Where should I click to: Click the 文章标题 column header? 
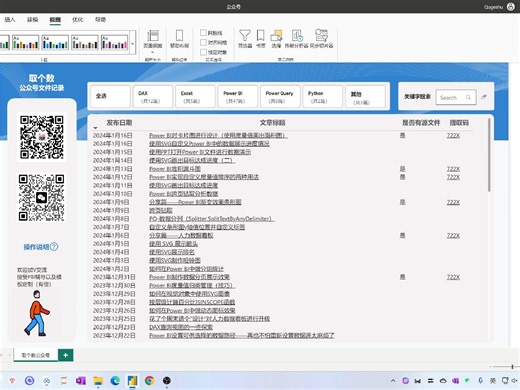(272, 123)
